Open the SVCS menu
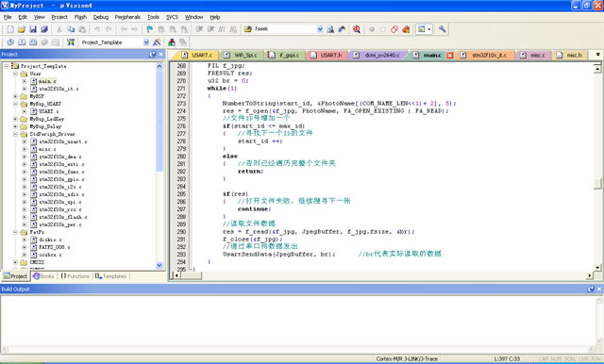 [x=172, y=17]
